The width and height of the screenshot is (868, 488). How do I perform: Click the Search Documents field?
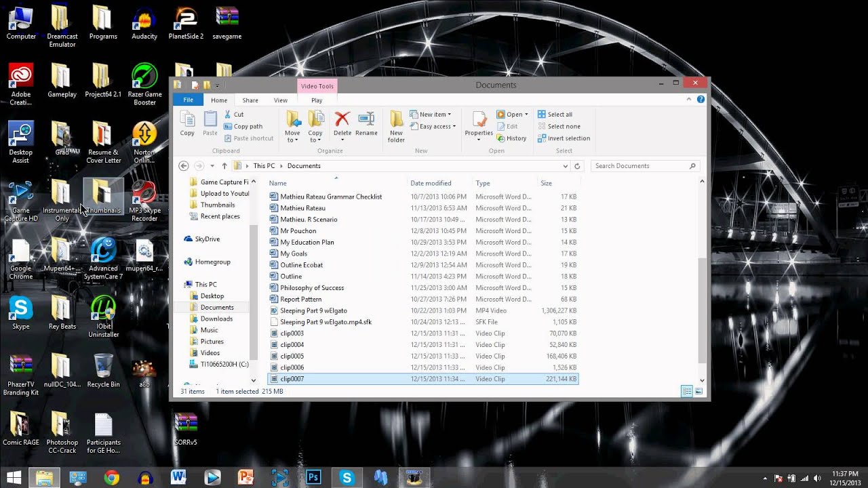click(x=645, y=165)
